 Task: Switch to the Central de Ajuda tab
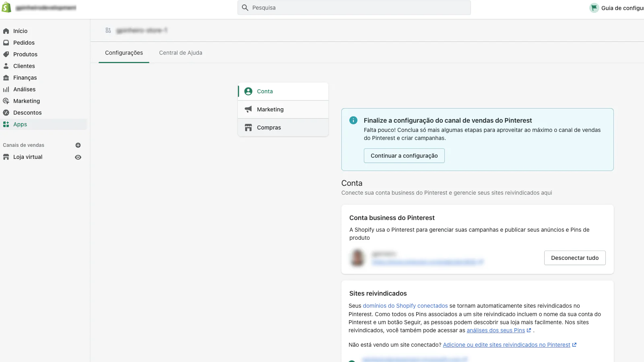(181, 53)
